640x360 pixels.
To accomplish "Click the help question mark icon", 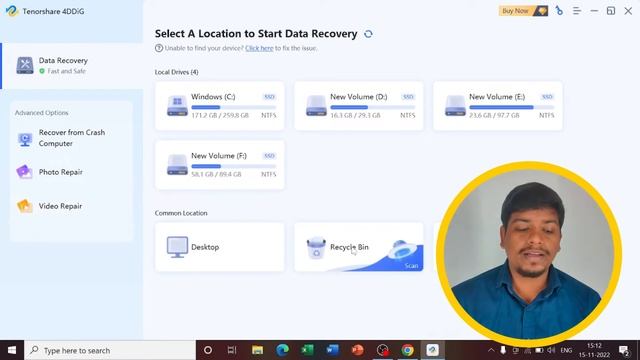I will tap(159, 48).
